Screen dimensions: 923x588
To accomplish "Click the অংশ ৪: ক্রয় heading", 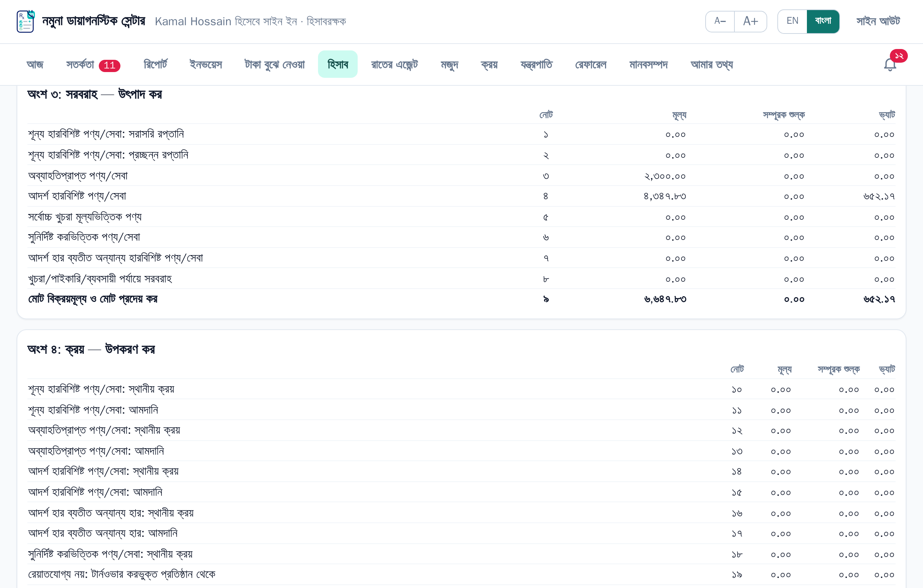I will click(x=91, y=349).
